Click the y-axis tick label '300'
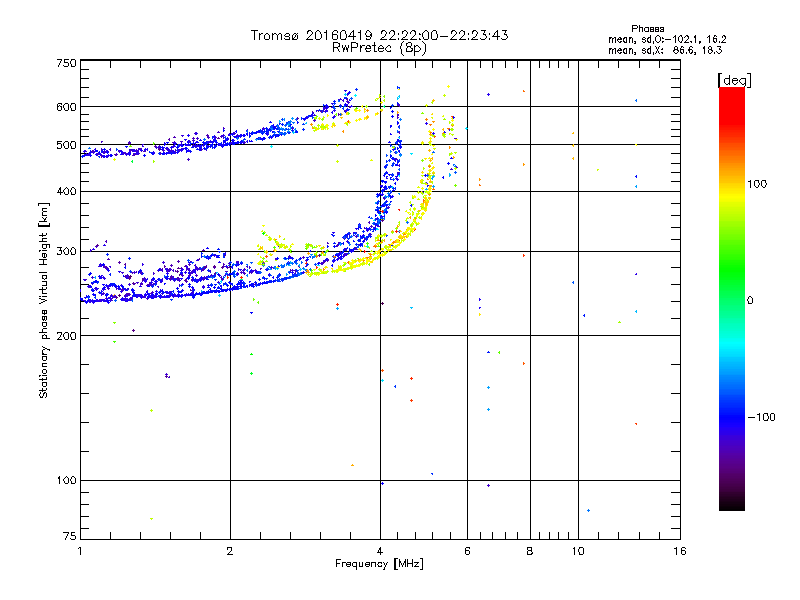Image resolution: width=800 pixels, height=600 pixels. 67,252
